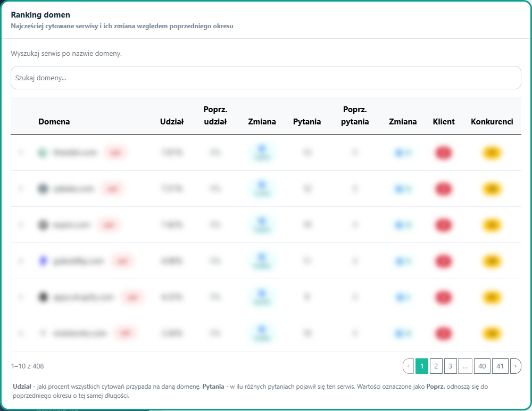The width and height of the screenshot is (532, 411).
Task: Jump to page 3 of results
Action: tap(450, 366)
